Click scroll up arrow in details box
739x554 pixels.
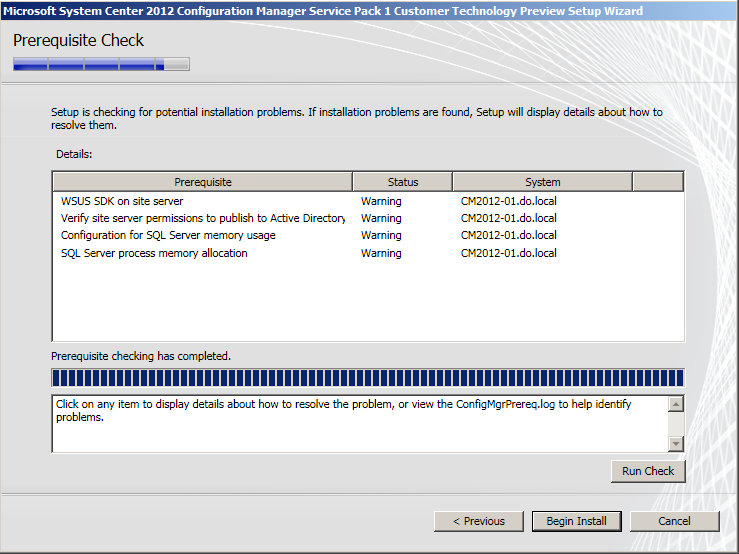point(676,404)
